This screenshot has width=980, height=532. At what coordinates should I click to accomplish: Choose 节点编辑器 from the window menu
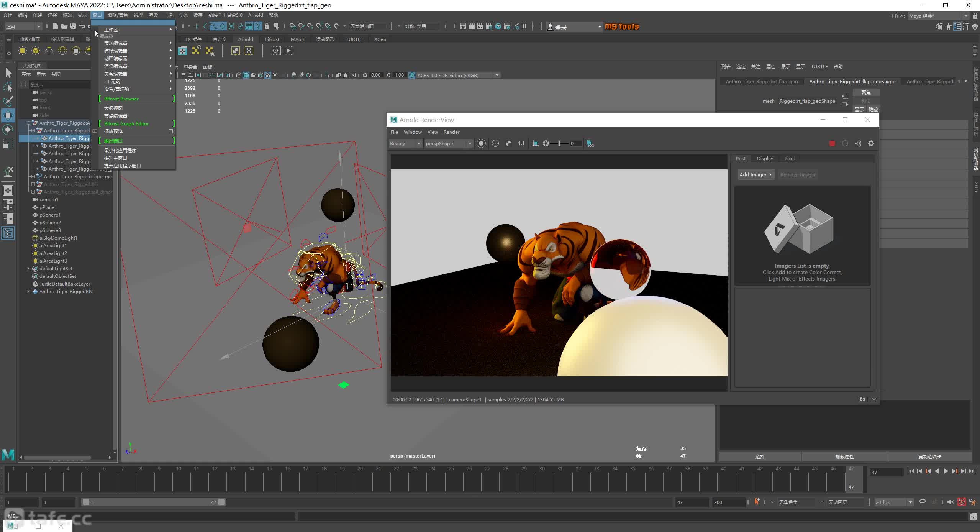point(116,116)
